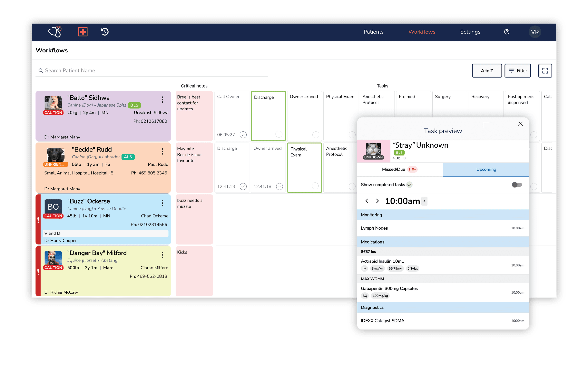
Task: Toggle Show completed tasks switch
Action: click(517, 185)
